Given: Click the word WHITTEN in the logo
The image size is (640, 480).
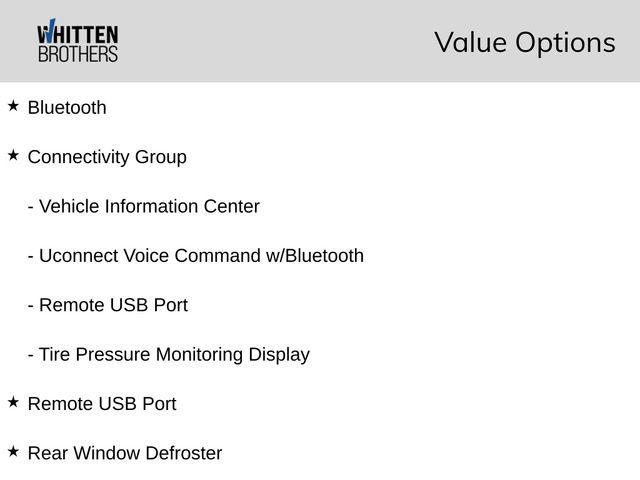Looking at the screenshot, I should coord(78,33).
